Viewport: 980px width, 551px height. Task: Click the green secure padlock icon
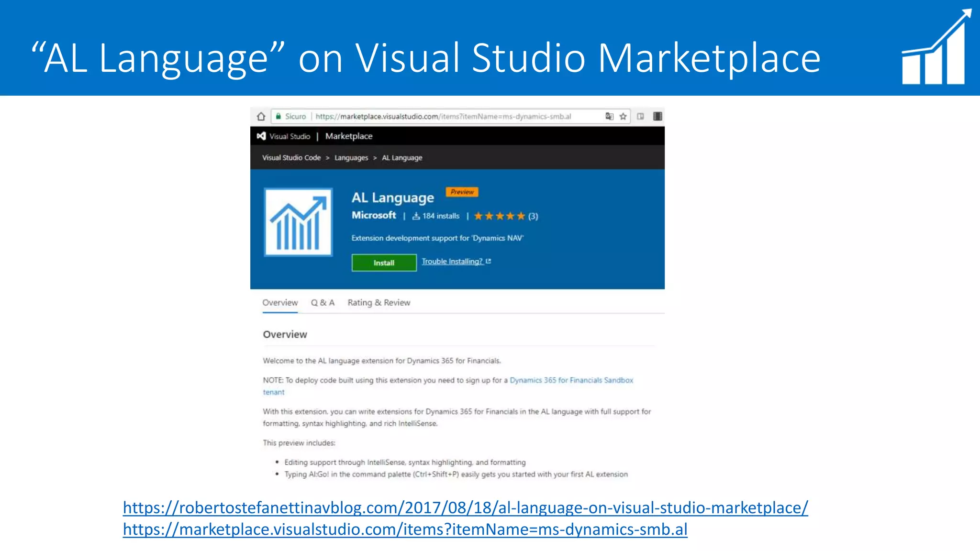click(x=278, y=116)
